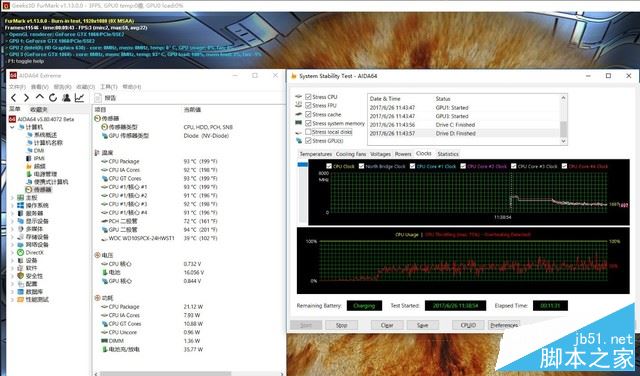The image size is (640, 376).
Task: Expand the 配置 config node
Action: pos(13,284)
